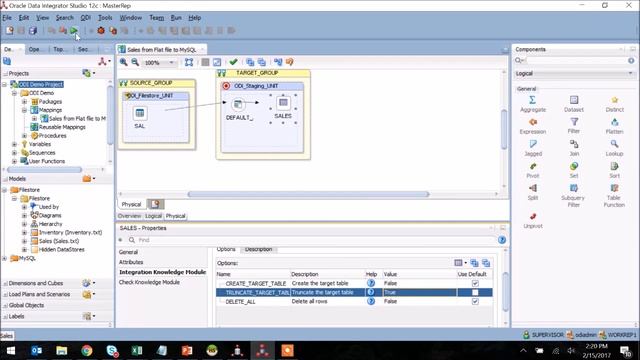Toggle Use Default for DELETE_ALL
The image size is (640, 360).
475,301
